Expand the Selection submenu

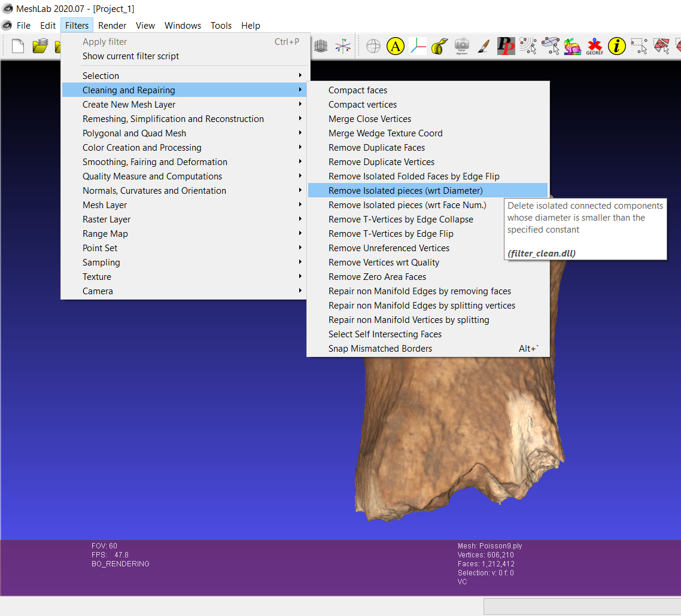184,75
